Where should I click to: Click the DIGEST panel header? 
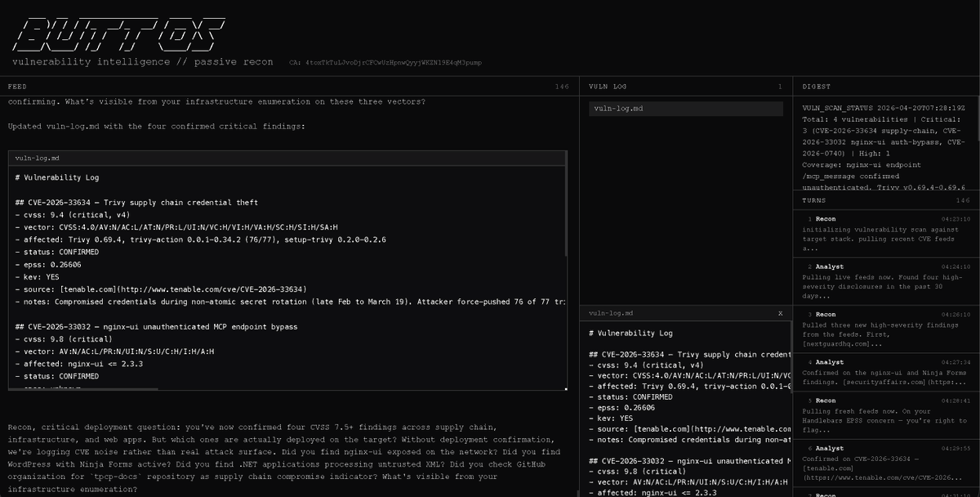click(x=886, y=86)
